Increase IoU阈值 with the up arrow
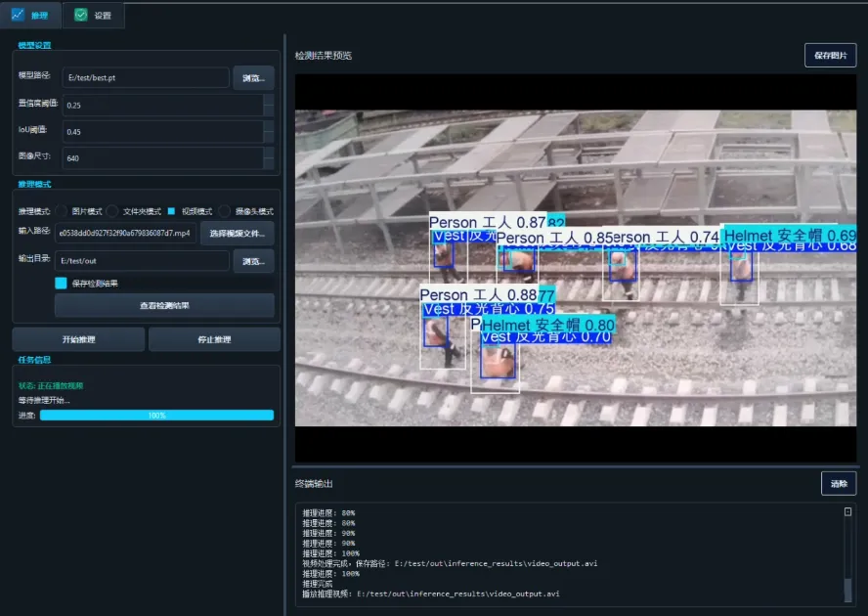The height and width of the screenshot is (616, 868). pyautogui.click(x=269, y=126)
